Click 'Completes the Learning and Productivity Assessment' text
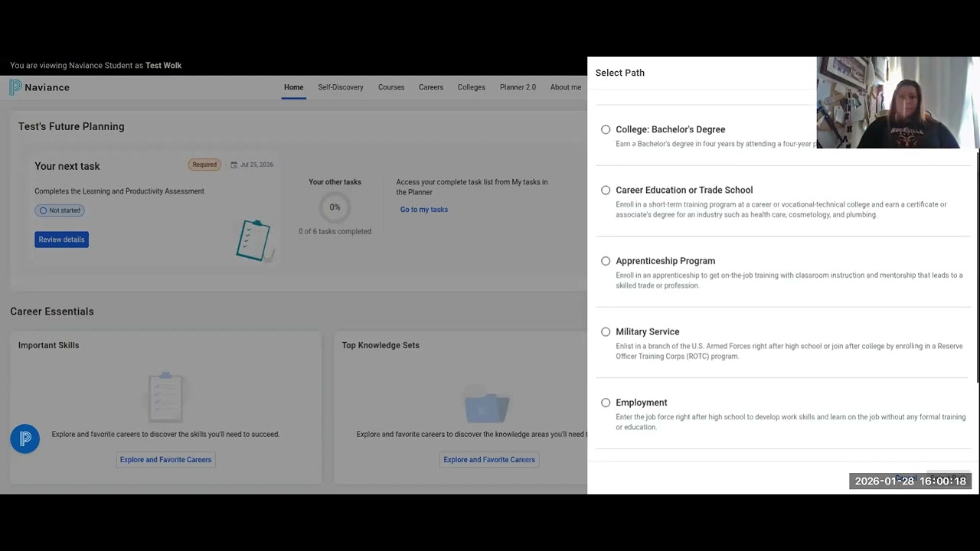Screen dimensions: 980x551 [119, 191]
